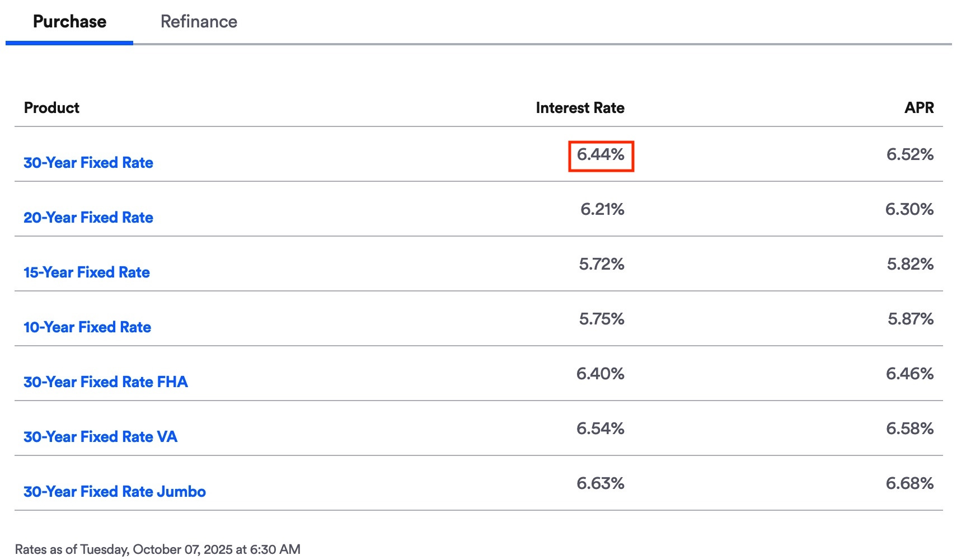Select the Purchase tab
966x560 pixels.
click(69, 22)
